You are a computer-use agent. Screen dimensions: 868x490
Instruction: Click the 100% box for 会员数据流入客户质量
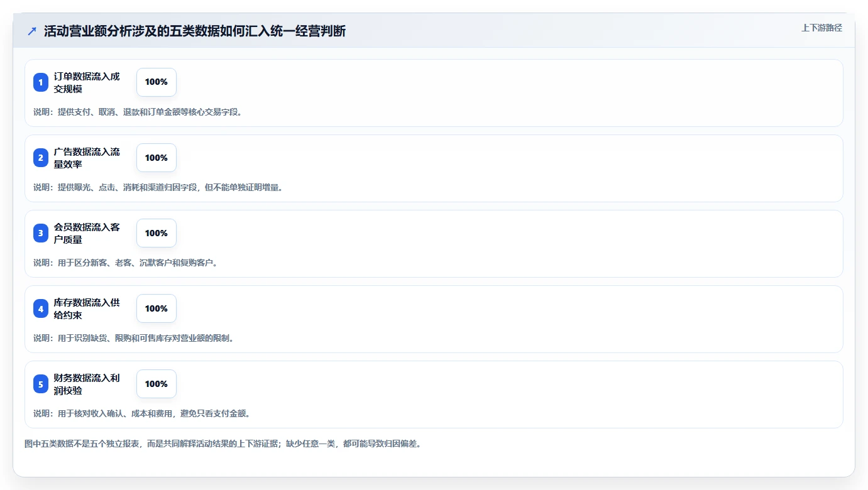[157, 233]
